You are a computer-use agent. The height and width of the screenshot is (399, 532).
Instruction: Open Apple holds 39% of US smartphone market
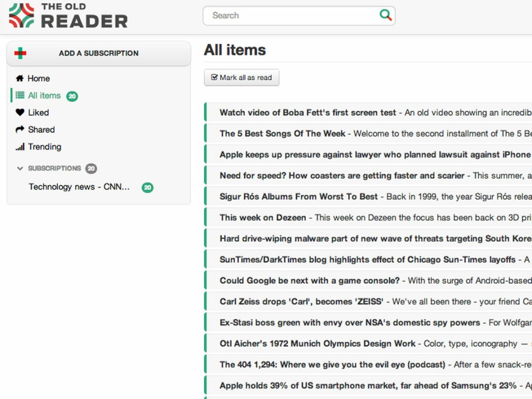[368, 386]
